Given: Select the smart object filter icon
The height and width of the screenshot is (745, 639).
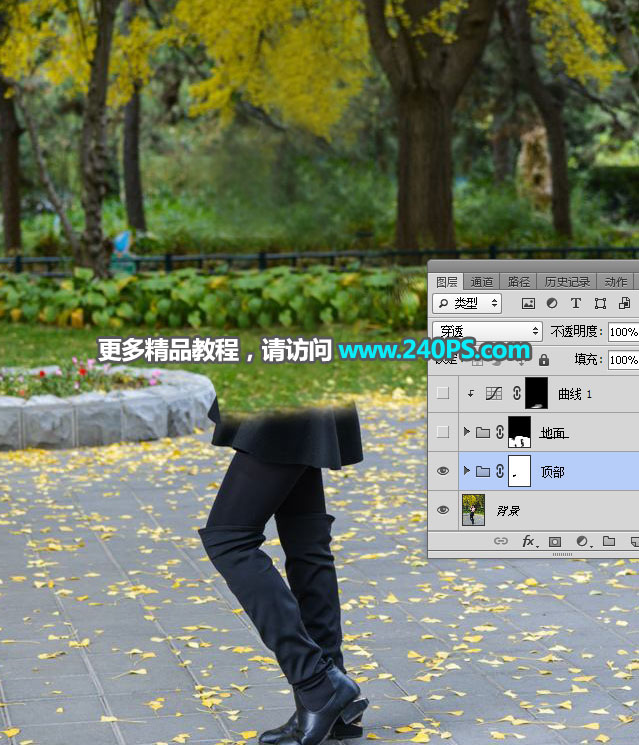Looking at the screenshot, I should coord(624,303).
